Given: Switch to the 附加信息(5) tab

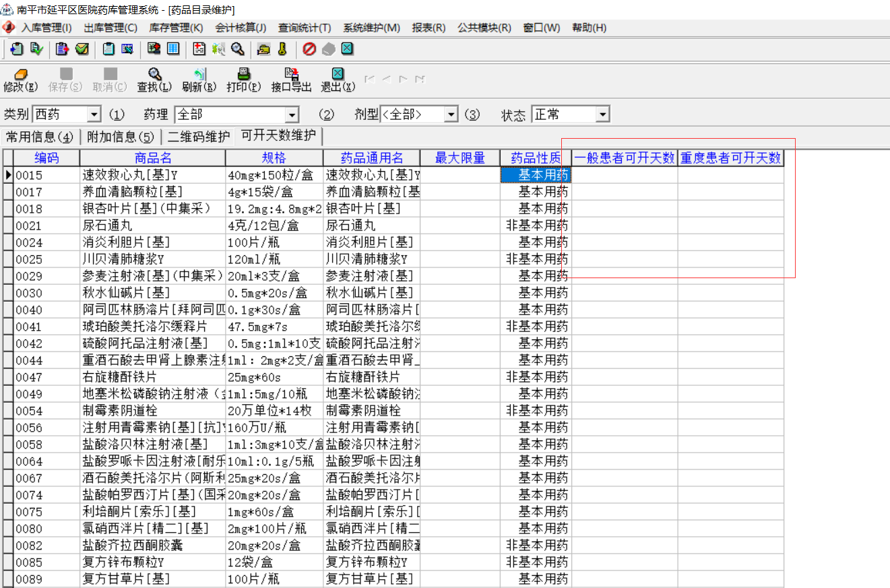Looking at the screenshot, I should pyautogui.click(x=121, y=137).
